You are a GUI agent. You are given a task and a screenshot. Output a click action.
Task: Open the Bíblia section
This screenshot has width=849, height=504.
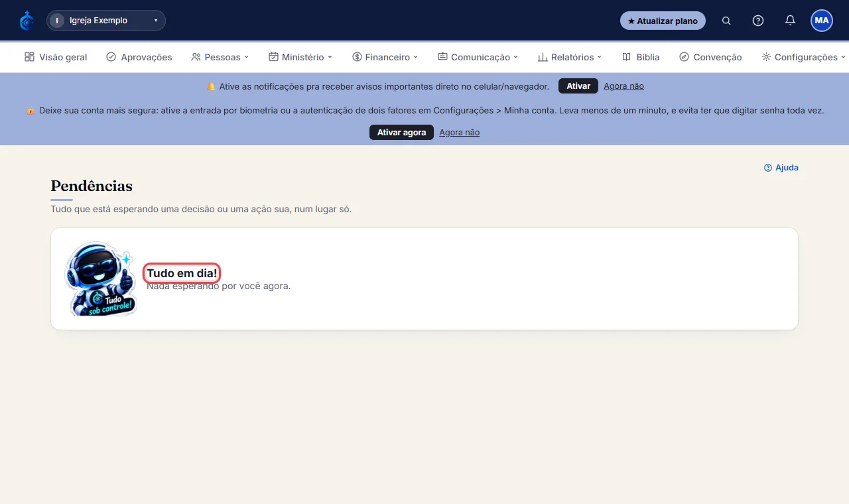click(x=641, y=57)
